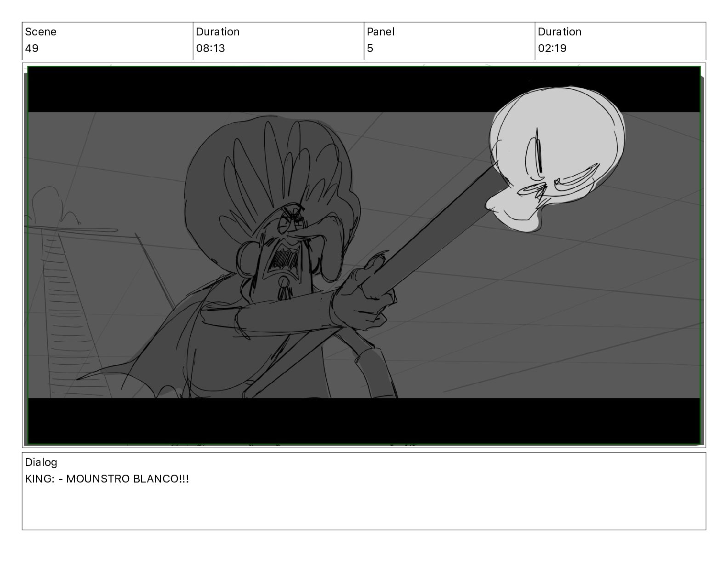
Task: Click the scene Duration label beside Scene
Action: point(217,32)
